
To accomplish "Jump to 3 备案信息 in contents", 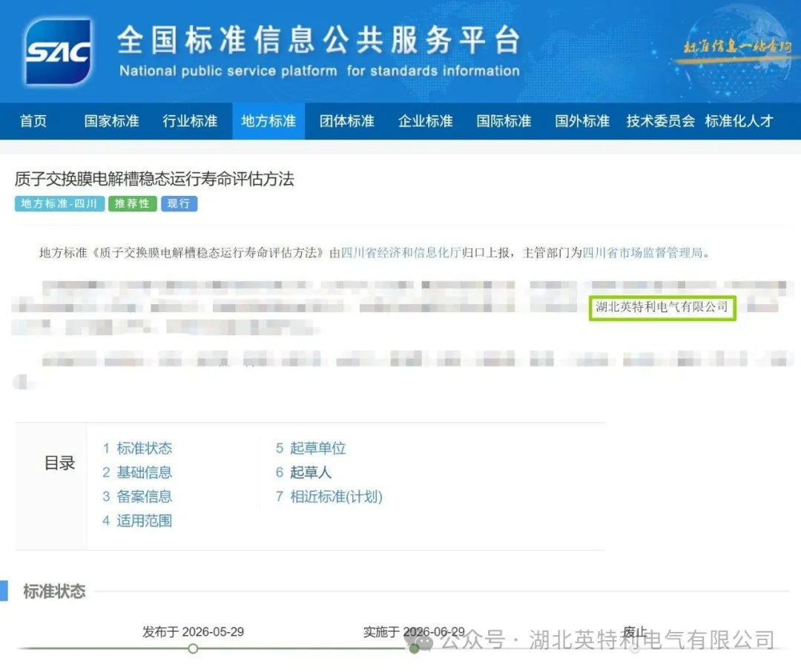I will pyautogui.click(x=137, y=496).
